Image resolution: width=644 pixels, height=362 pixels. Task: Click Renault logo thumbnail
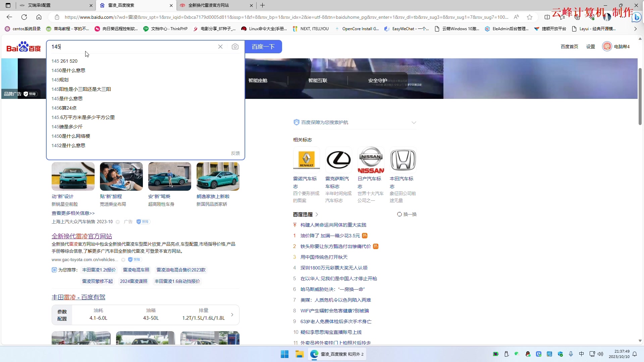[x=306, y=160]
